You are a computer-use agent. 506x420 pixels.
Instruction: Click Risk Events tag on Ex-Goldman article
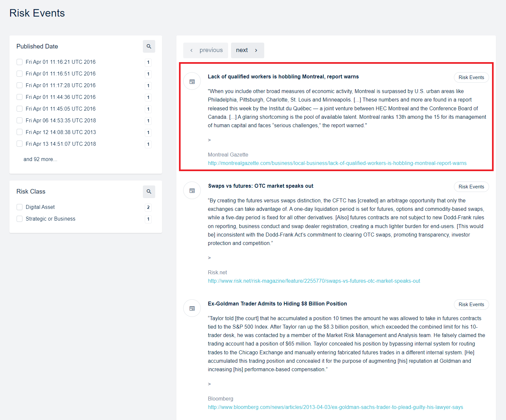pyautogui.click(x=471, y=305)
